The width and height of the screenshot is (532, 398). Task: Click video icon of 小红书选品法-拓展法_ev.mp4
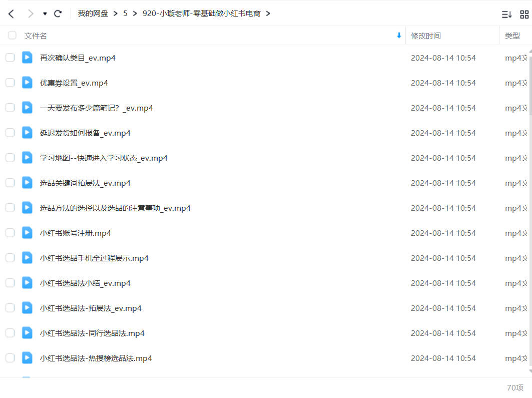coord(27,308)
